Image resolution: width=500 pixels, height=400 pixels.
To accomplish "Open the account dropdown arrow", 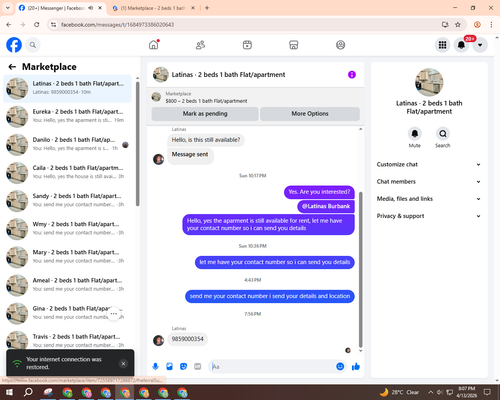I will [480, 45].
